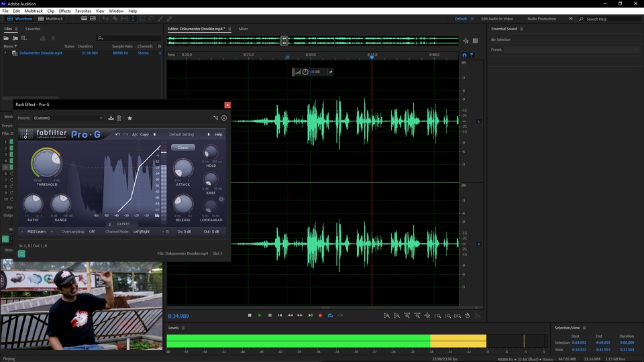Click the green Play button
The width and height of the screenshot is (644, 362).
pyautogui.click(x=260, y=315)
